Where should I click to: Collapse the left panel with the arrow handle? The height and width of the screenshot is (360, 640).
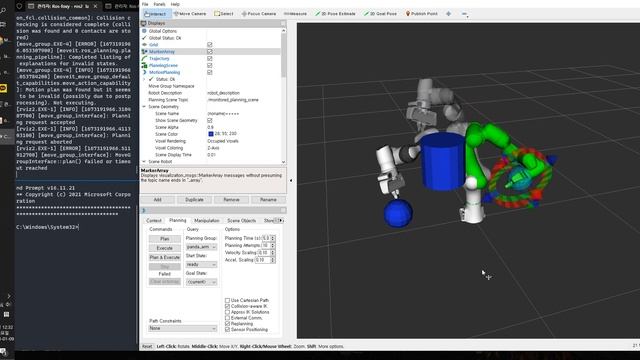tap(291, 180)
